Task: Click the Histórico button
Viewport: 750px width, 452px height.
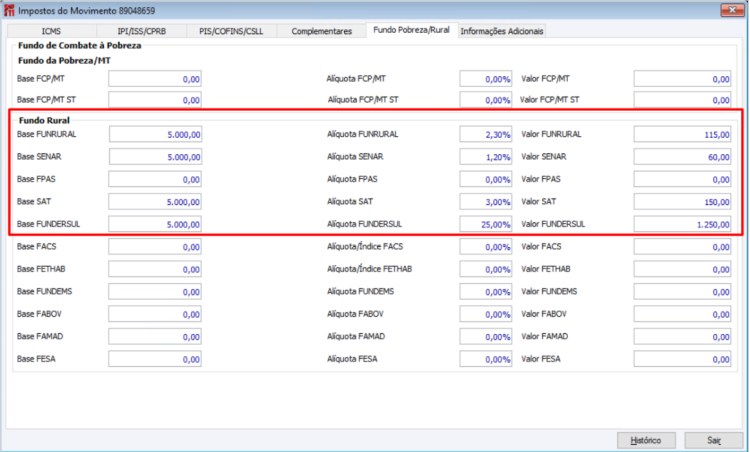Action: point(646,440)
